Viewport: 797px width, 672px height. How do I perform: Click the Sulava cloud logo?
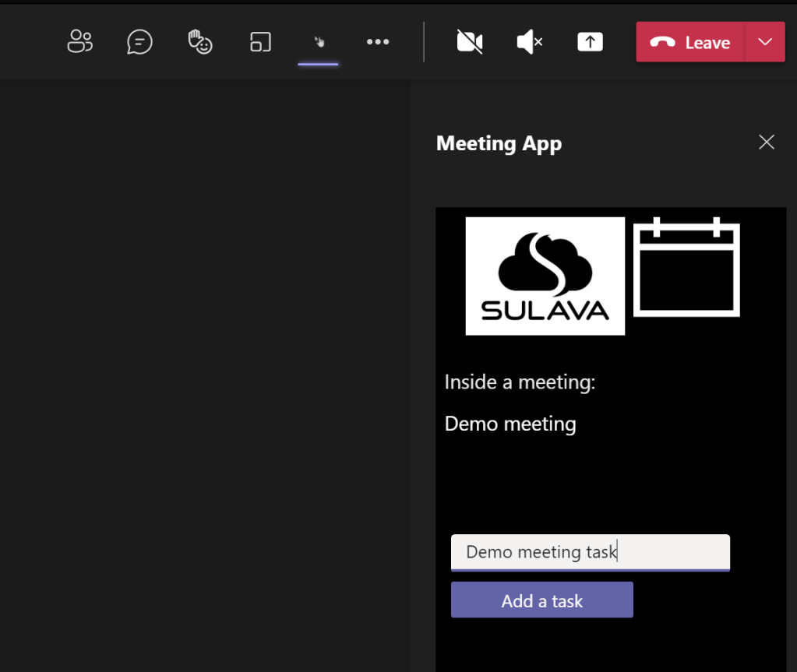(x=545, y=276)
